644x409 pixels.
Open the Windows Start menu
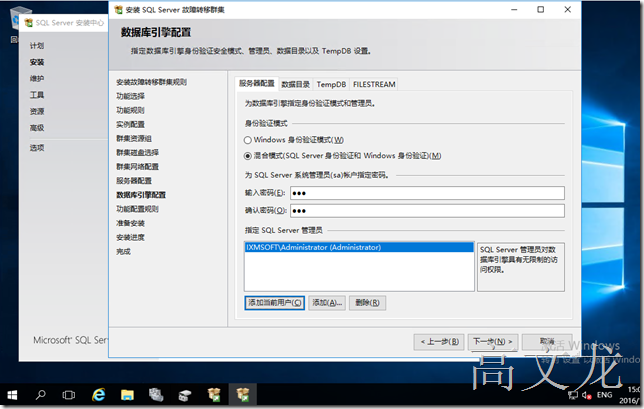coord(12,395)
